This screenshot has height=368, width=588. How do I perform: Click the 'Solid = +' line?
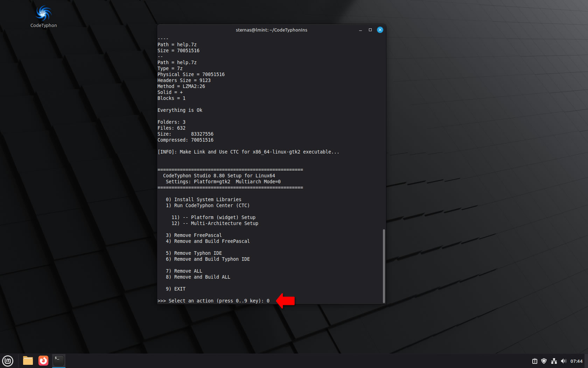coord(170,92)
